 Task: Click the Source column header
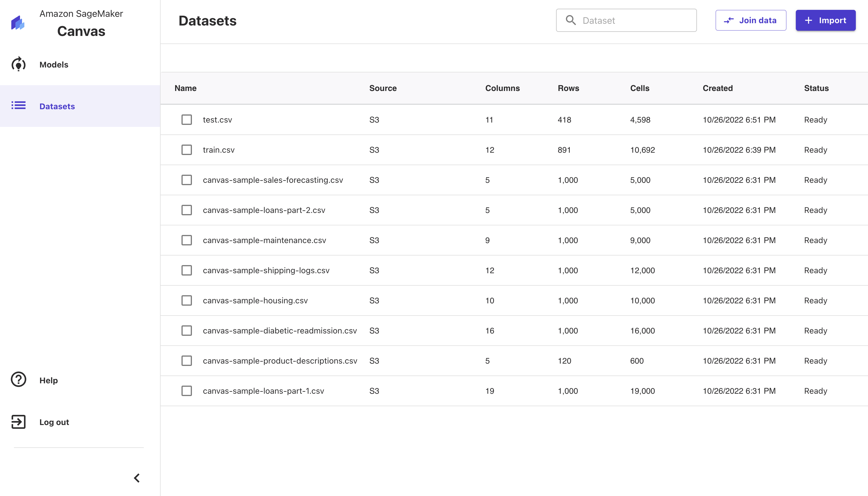click(x=383, y=88)
